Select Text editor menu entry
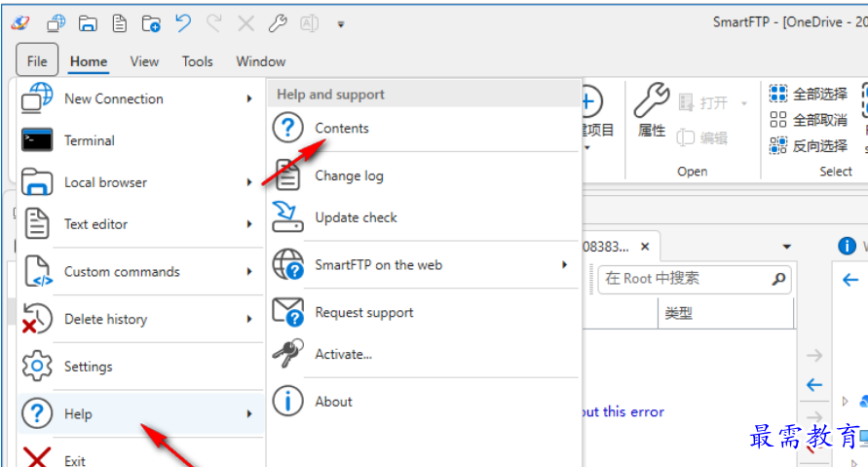Screen dimensions: 868x467 [x=140, y=224]
